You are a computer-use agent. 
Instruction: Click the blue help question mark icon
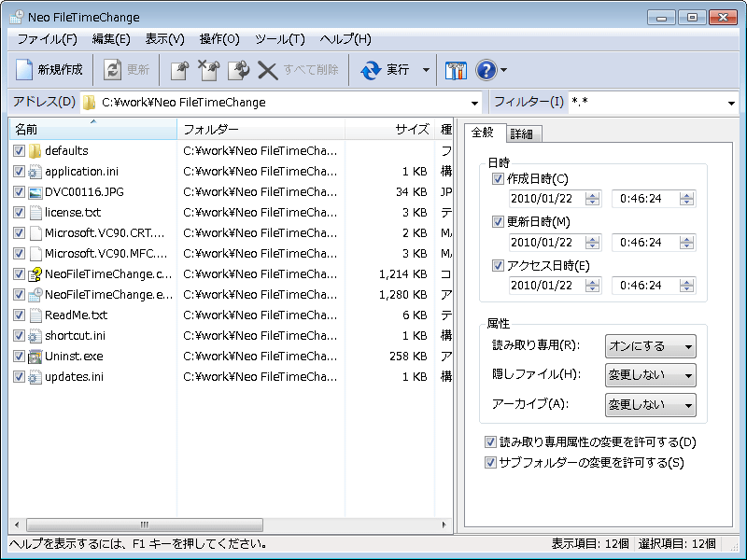[x=486, y=70]
